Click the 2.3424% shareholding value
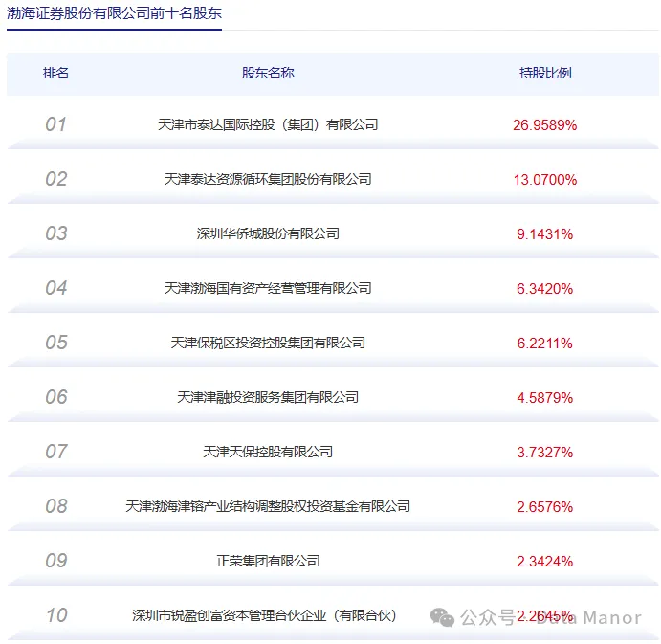 pos(544,562)
